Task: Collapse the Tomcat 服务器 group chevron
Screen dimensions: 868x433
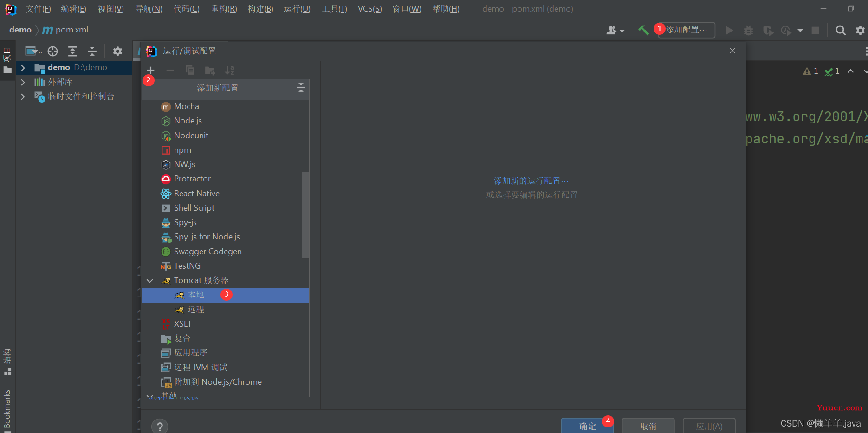Action: coord(150,281)
